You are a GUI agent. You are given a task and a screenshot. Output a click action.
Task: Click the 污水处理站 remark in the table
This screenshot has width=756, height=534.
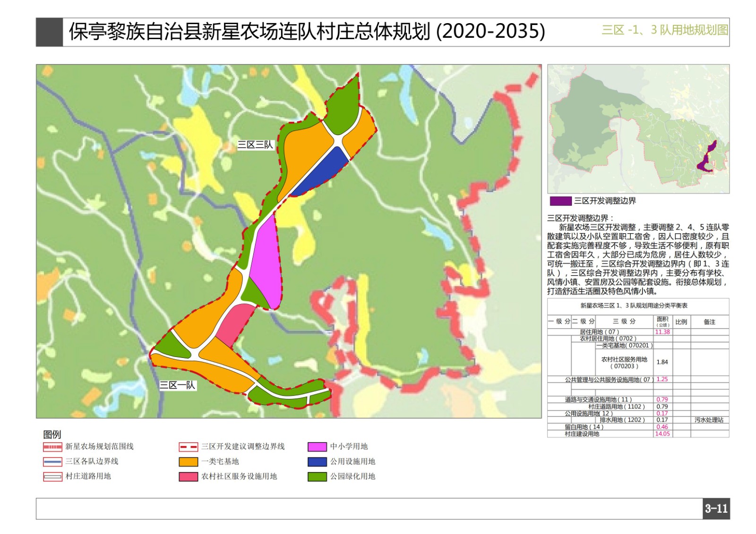coord(709,420)
